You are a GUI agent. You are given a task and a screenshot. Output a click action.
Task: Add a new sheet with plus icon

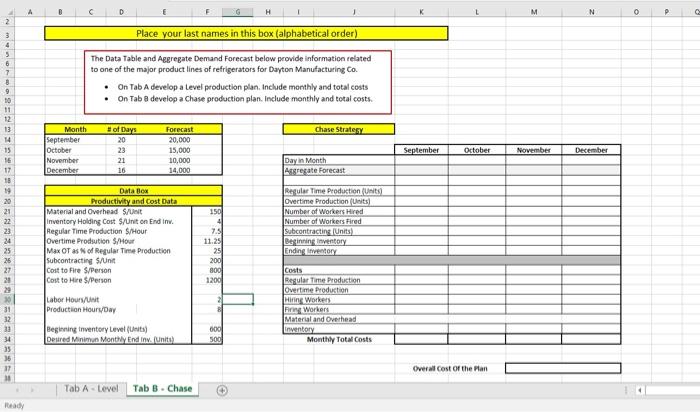tap(222, 390)
